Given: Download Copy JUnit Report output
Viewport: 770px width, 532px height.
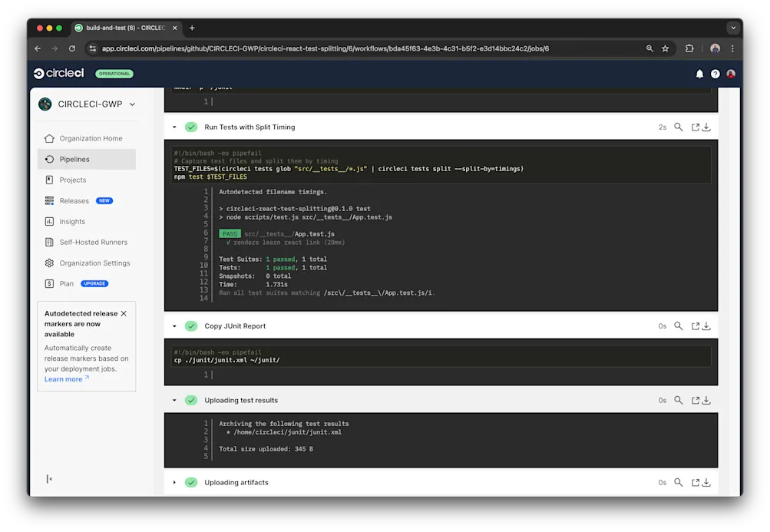Looking at the screenshot, I should pos(706,326).
